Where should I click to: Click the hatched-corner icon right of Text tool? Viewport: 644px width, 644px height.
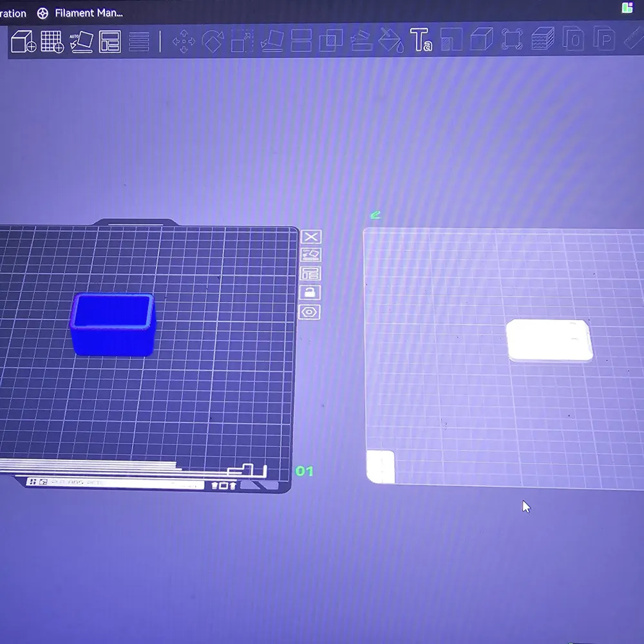[x=451, y=39]
